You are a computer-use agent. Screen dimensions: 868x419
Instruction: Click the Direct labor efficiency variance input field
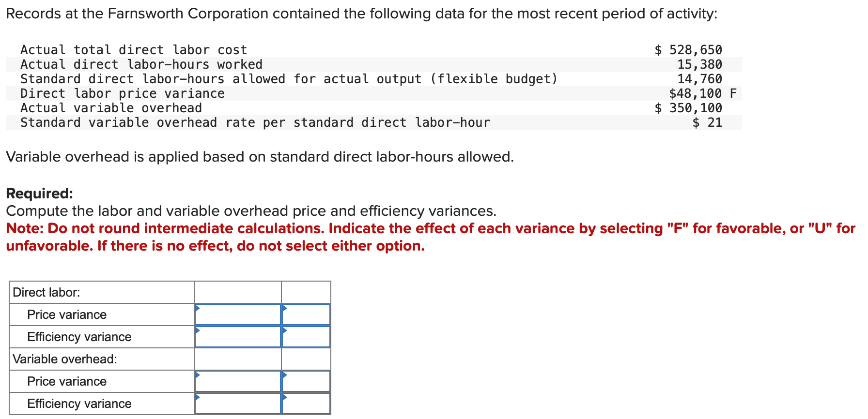[237, 336]
